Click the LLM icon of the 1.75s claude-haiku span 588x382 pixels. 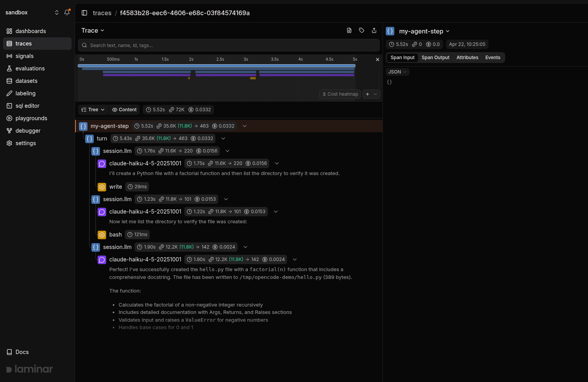[102, 163]
